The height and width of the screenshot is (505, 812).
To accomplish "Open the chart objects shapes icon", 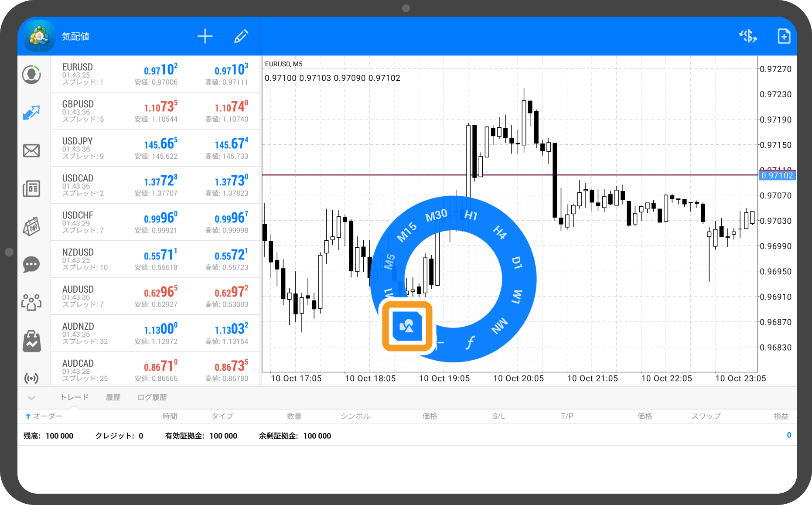I will tap(407, 326).
